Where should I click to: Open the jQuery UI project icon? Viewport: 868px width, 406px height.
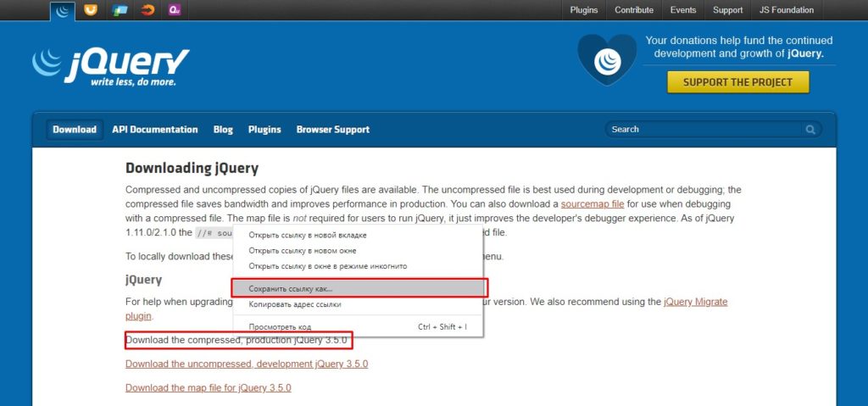click(90, 10)
